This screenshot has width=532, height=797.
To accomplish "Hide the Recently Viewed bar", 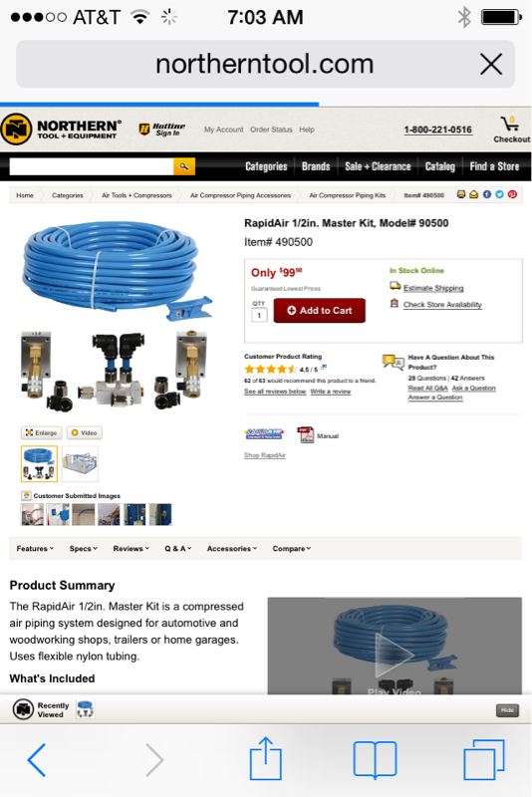I will click(507, 710).
